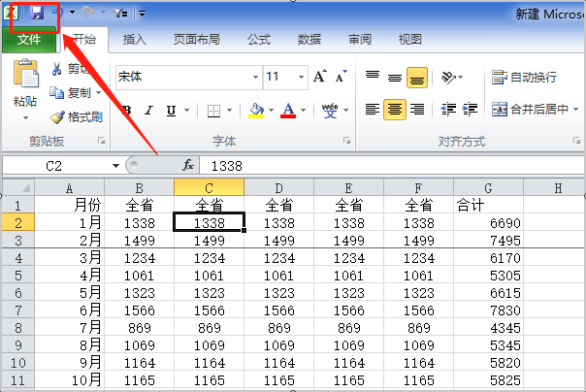This screenshot has height=392, width=586.
Task: Switch to the 插入 tab
Action: [x=134, y=39]
